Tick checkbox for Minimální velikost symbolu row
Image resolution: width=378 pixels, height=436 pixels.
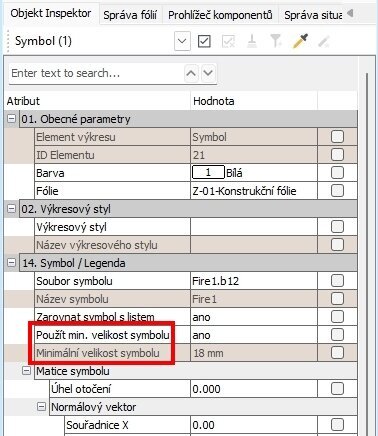click(337, 353)
